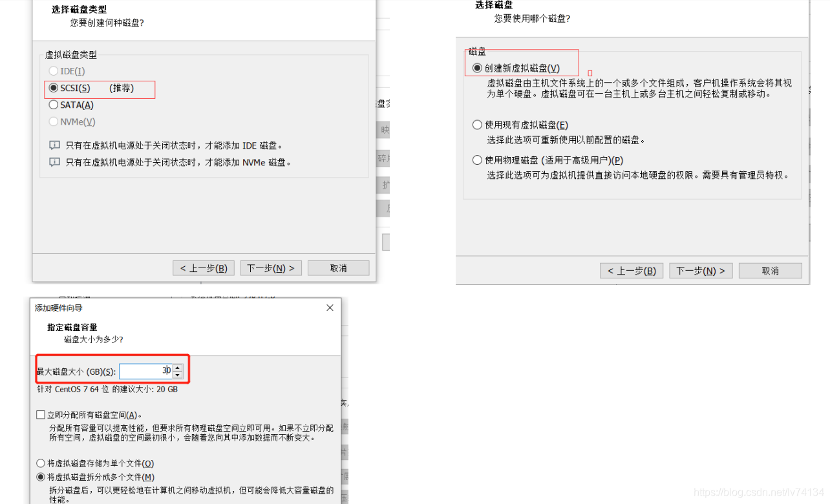Select the NVMe(V) disk type radio button
The height and width of the screenshot is (504, 830).
[x=54, y=121]
